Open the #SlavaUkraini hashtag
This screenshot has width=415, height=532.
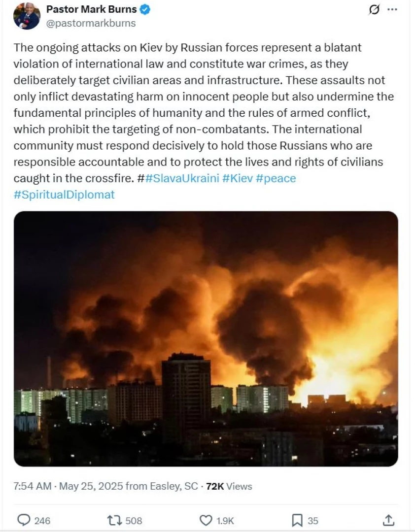tap(182, 178)
